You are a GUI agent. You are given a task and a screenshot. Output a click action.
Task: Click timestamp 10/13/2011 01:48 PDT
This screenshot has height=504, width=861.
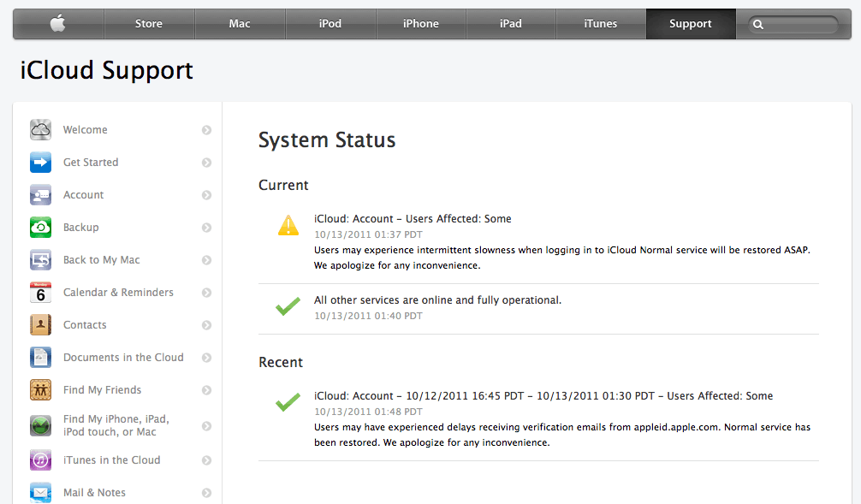pyautogui.click(x=369, y=412)
